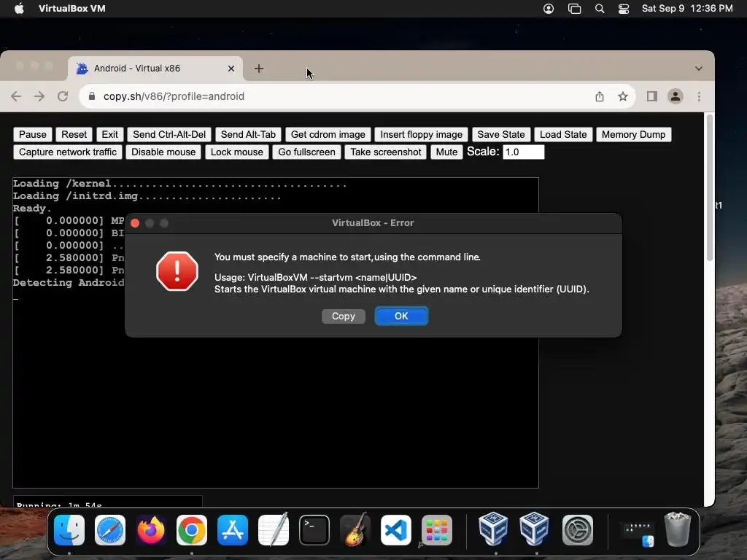Bookmark this page with the star
This screenshot has width=747, height=560.
(623, 97)
